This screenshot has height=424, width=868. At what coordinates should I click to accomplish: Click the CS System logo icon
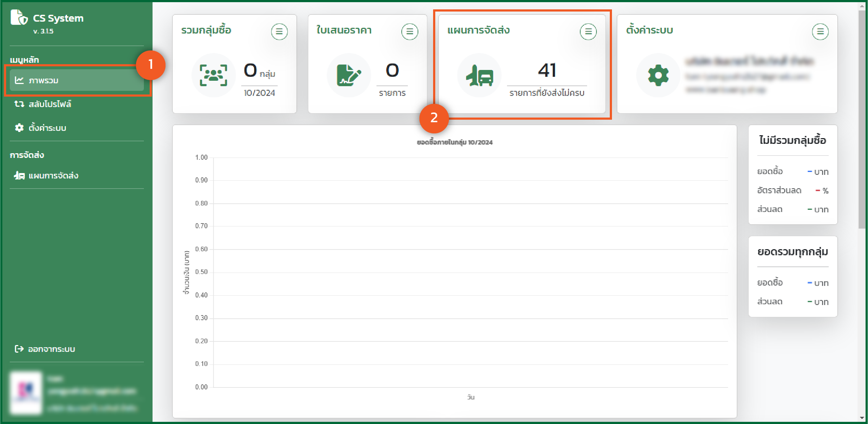pos(19,18)
